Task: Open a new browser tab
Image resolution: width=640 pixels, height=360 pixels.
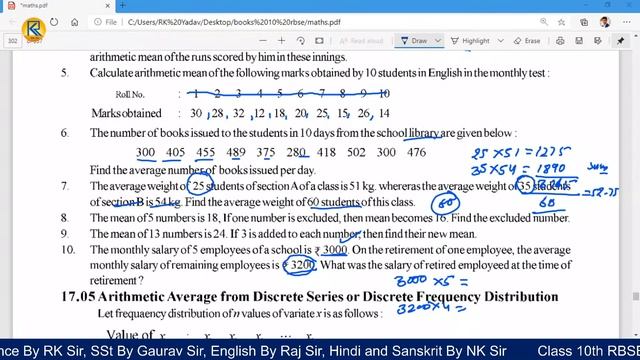Action: 122,6
